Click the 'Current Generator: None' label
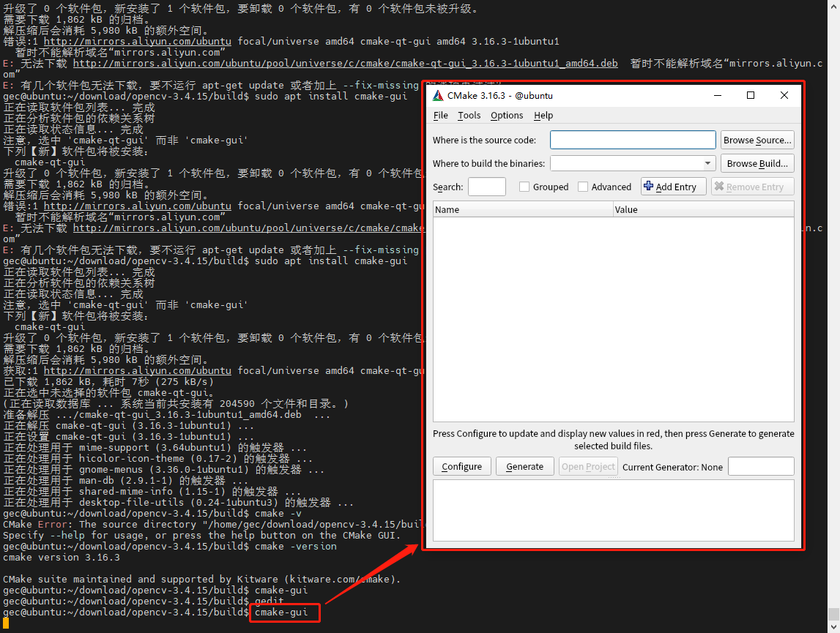 pos(672,467)
